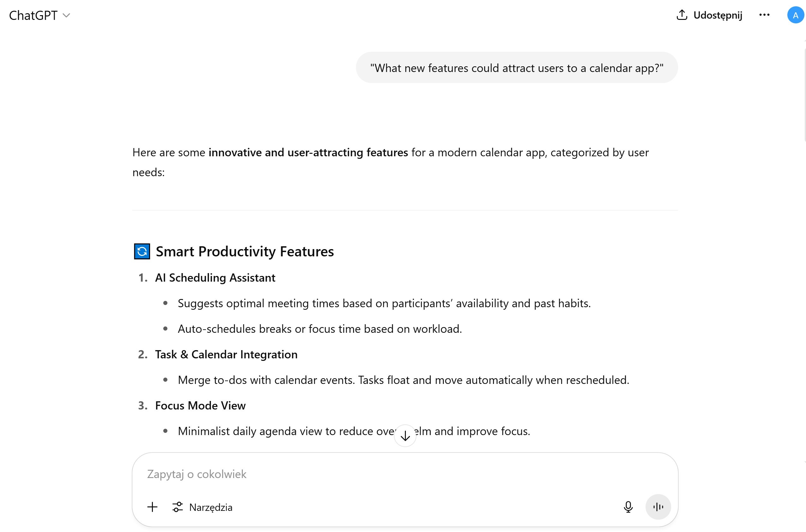Start dictation with the microphone icon
806x532 pixels.
[x=628, y=507]
